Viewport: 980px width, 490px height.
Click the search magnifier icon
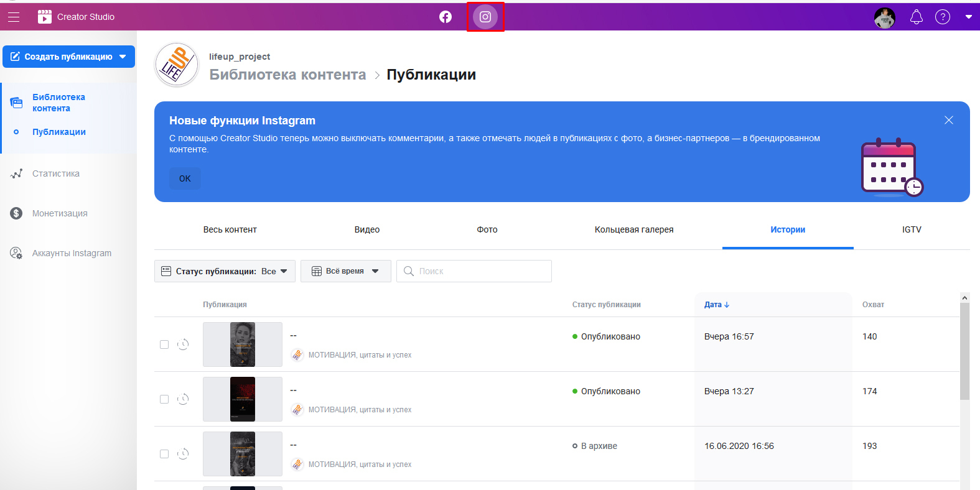tap(409, 271)
